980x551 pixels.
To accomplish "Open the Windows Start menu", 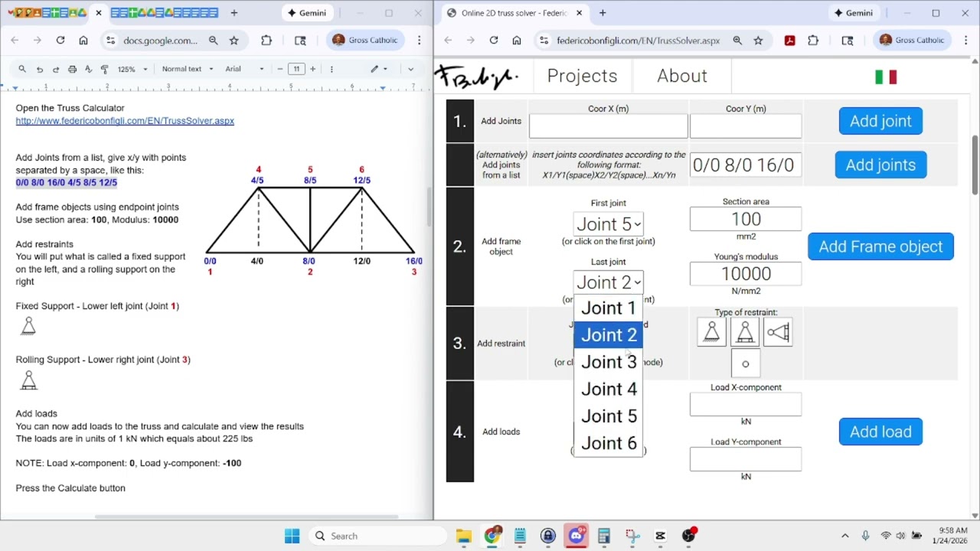I will [292, 536].
